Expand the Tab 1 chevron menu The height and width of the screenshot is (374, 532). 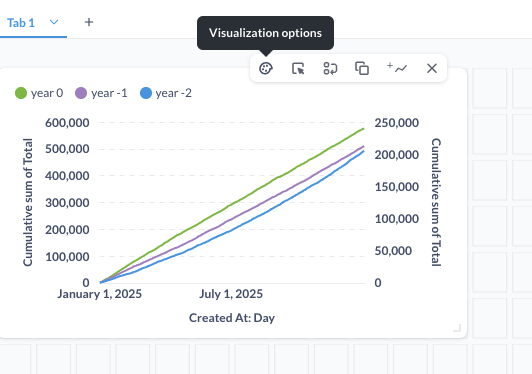54,22
